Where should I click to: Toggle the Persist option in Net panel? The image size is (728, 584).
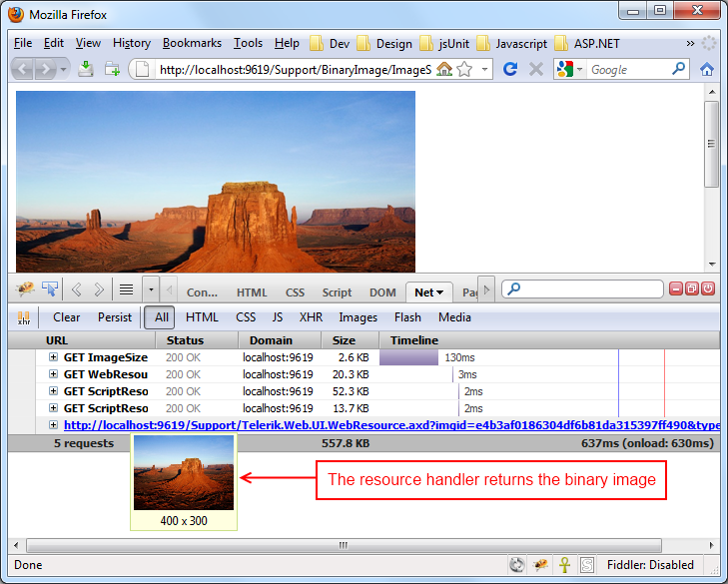point(115,317)
